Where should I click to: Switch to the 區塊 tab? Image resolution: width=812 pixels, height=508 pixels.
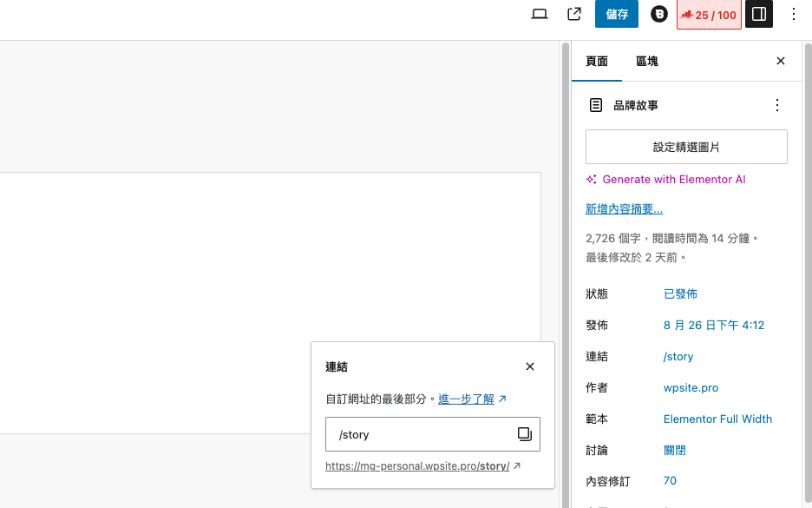click(646, 61)
